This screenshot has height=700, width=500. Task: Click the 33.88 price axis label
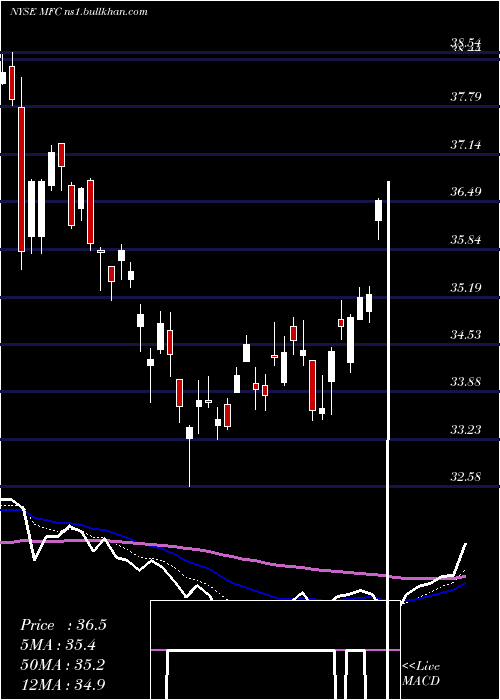click(x=466, y=382)
